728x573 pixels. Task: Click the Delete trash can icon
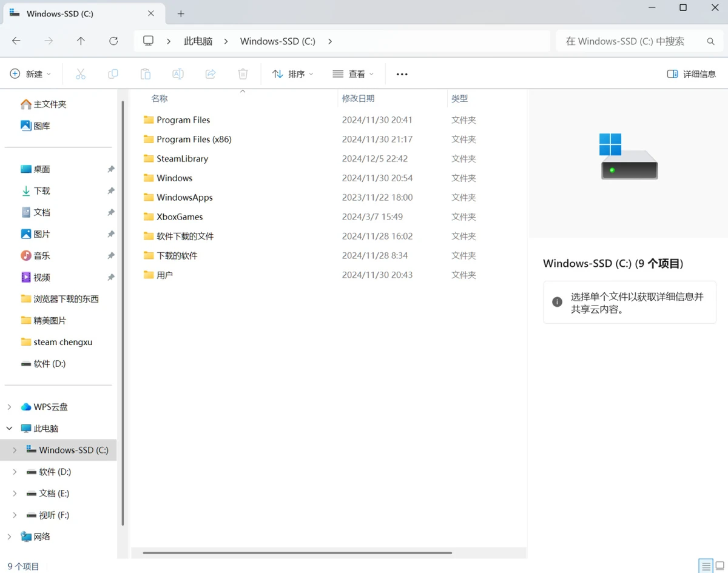[243, 74]
